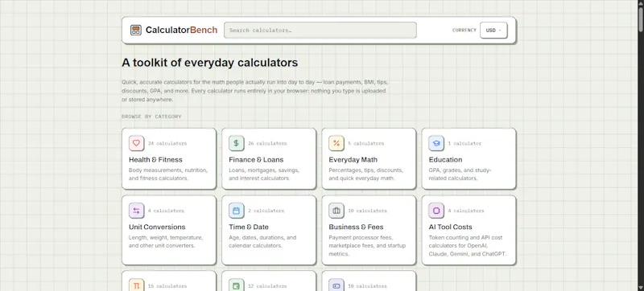This screenshot has height=291, width=644.
Task: Click the "26 calculators" count text
Action: 267,143
